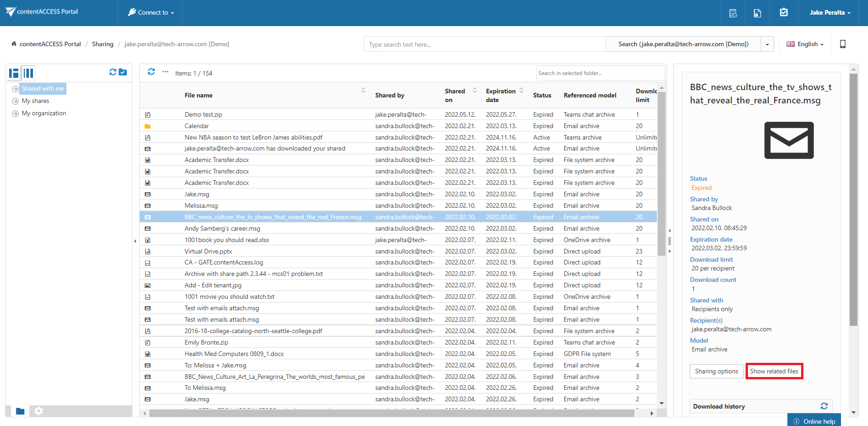Open the English language dropdown
Screen dimensions: 868x426
[x=805, y=44]
